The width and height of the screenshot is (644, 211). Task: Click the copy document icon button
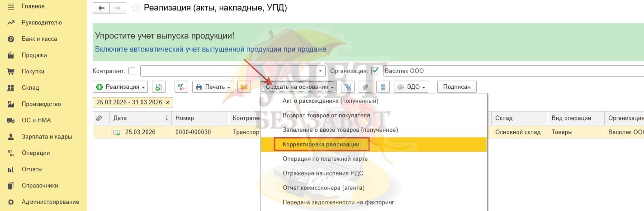[159, 87]
